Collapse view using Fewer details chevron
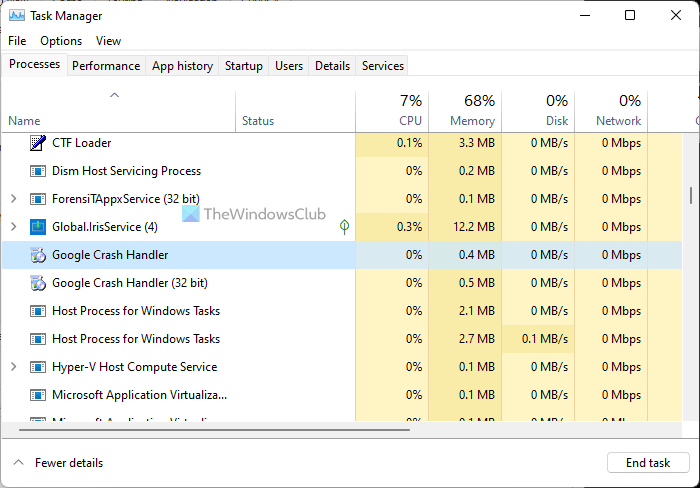This screenshot has width=700, height=488. click(x=18, y=463)
